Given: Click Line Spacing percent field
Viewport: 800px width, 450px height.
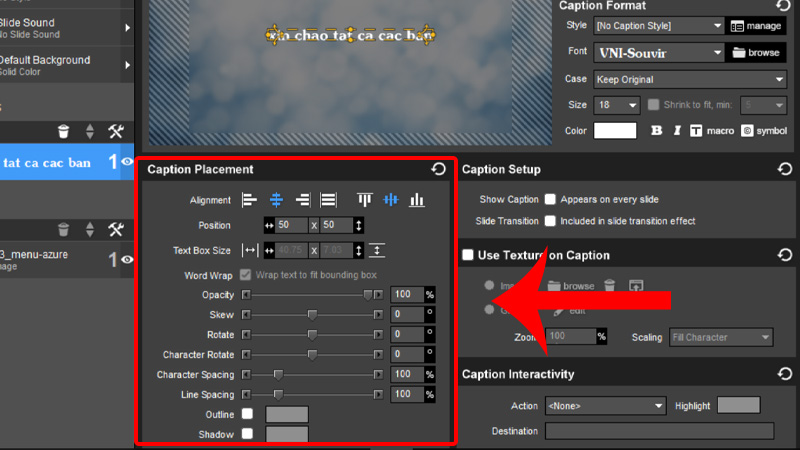Looking at the screenshot, I should (x=407, y=394).
